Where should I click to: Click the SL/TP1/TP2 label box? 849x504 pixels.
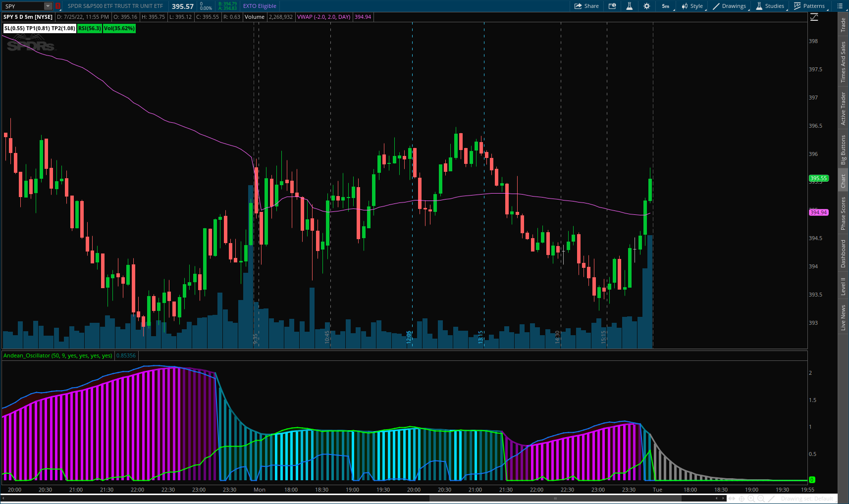(x=40, y=28)
